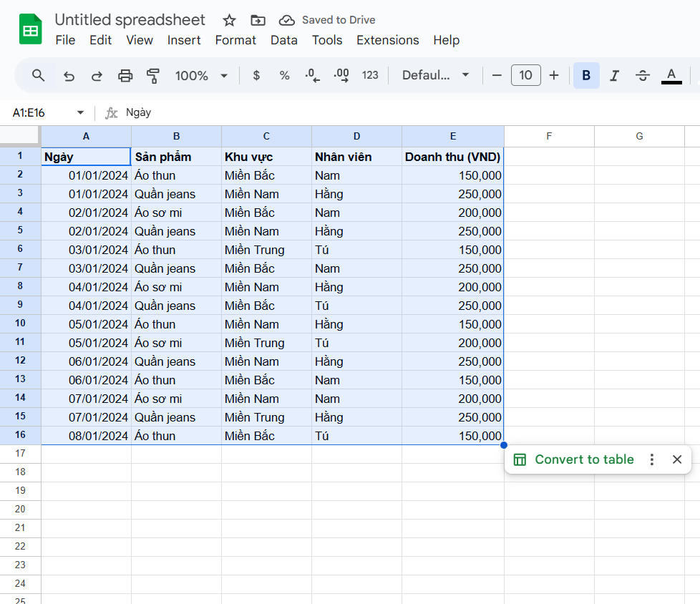Toggle bold formatting
The image size is (700, 604).
(586, 75)
